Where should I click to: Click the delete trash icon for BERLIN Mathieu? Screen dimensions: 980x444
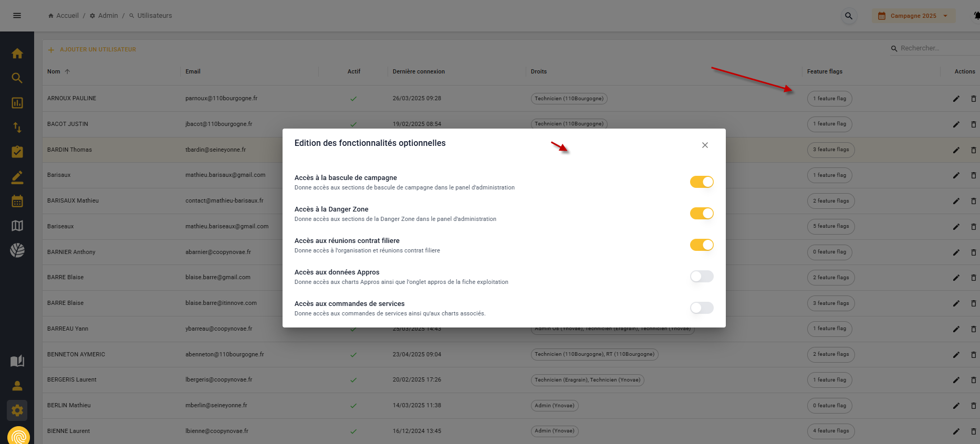pyautogui.click(x=973, y=406)
